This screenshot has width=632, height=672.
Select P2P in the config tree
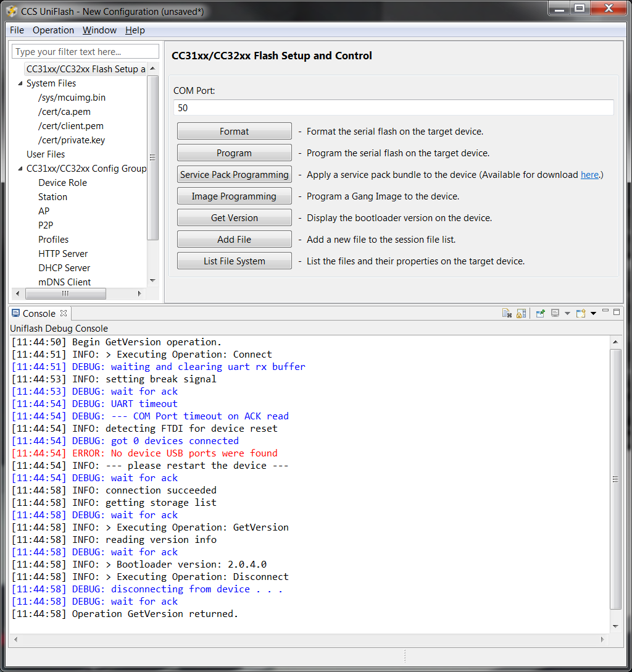click(46, 225)
